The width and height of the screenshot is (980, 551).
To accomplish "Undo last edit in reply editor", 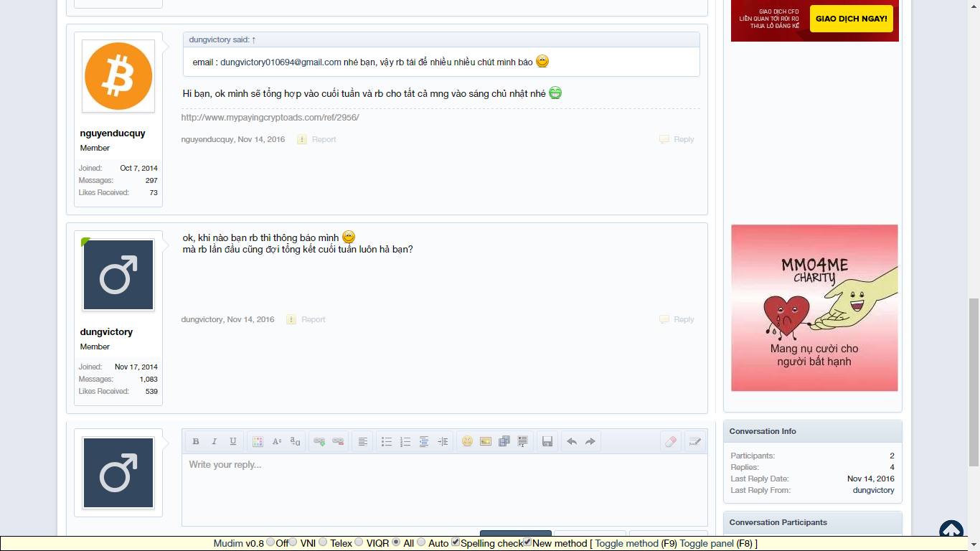I will coord(572,441).
